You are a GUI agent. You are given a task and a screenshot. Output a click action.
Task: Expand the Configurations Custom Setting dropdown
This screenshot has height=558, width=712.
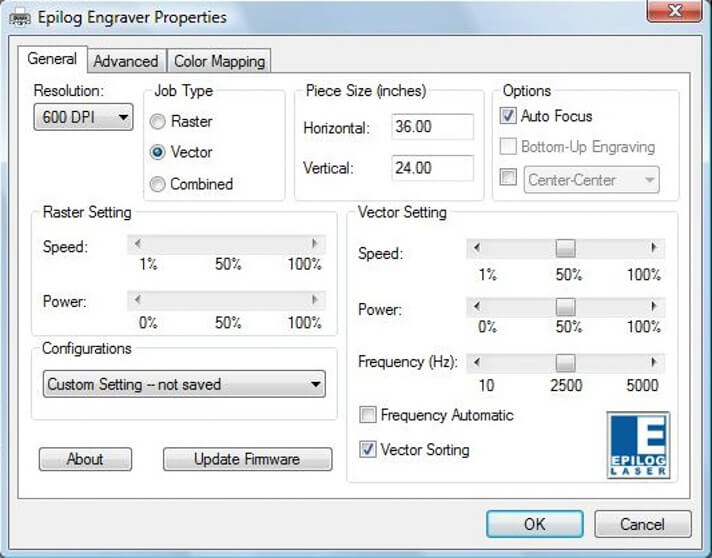point(185,384)
